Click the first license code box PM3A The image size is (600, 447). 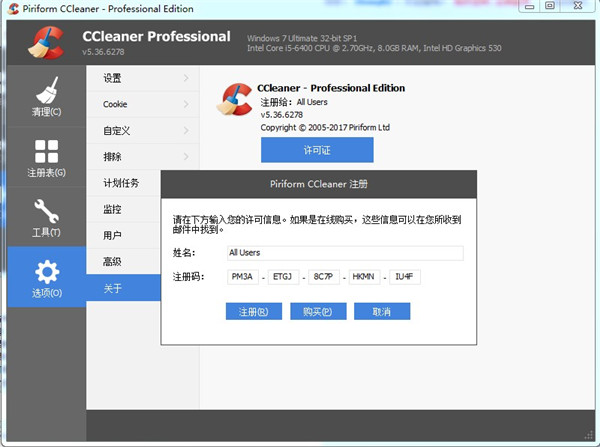click(242, 277)
